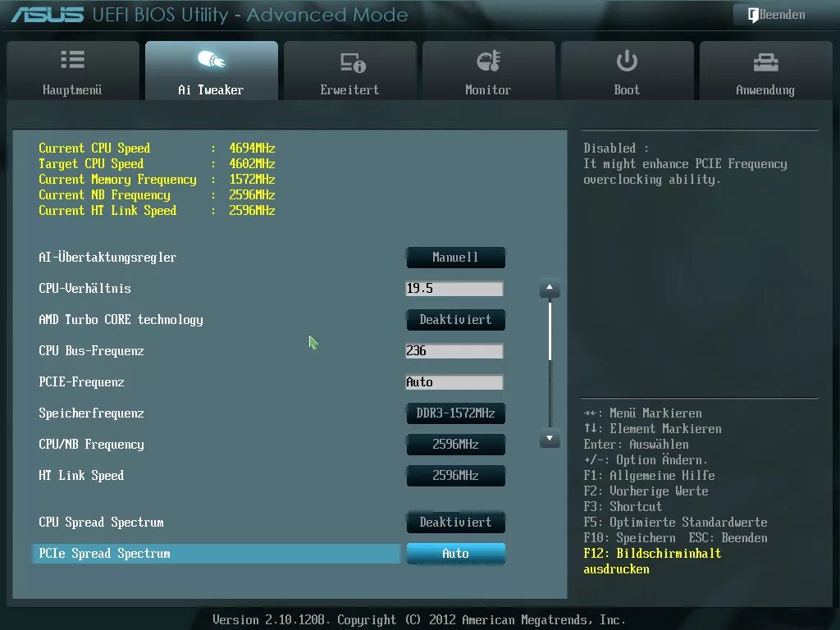Open the Erweitert tab
This screenshot has width=840, height=630.
coord(349,71)
